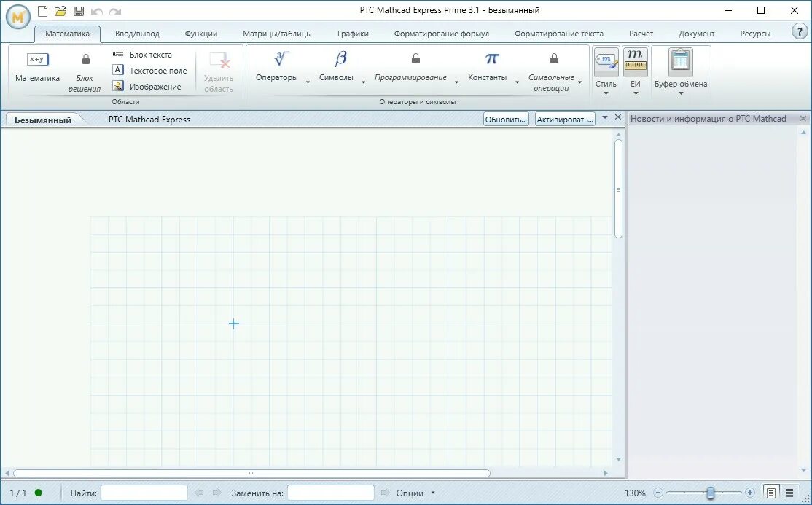Open the Документ ribbon tab
The image size is (812, 505).
(x=697, y=34)
